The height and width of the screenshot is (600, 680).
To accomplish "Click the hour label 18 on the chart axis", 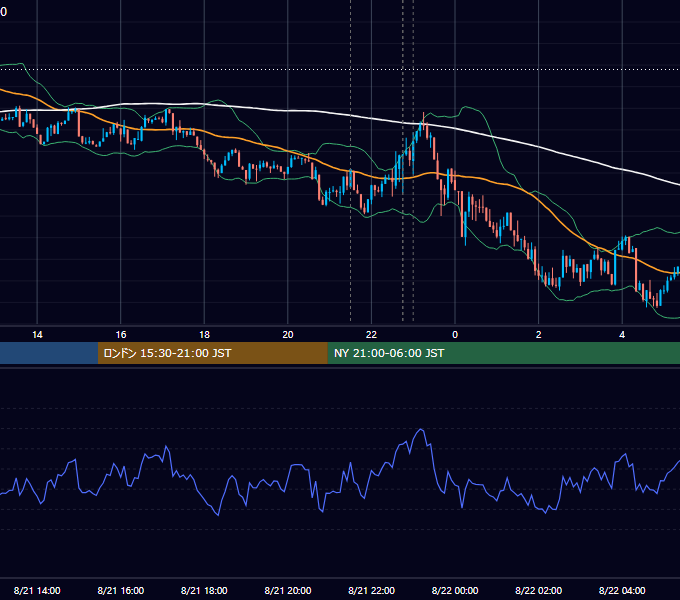I will tap(204, 335).
